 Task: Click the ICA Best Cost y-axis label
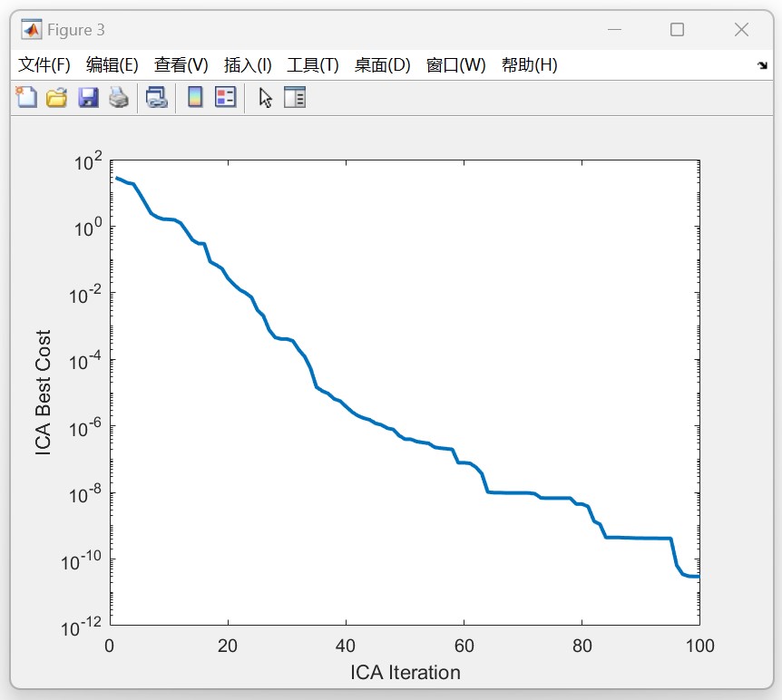click(44, 393)
